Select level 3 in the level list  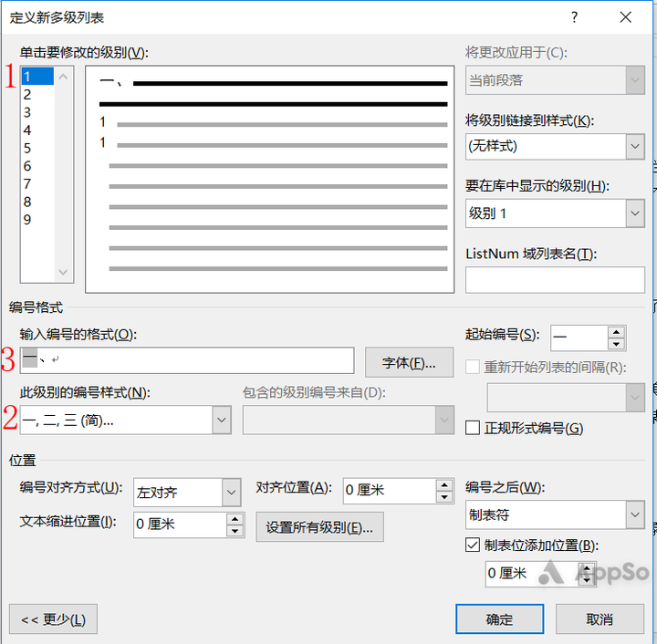[x=37, y=112]
